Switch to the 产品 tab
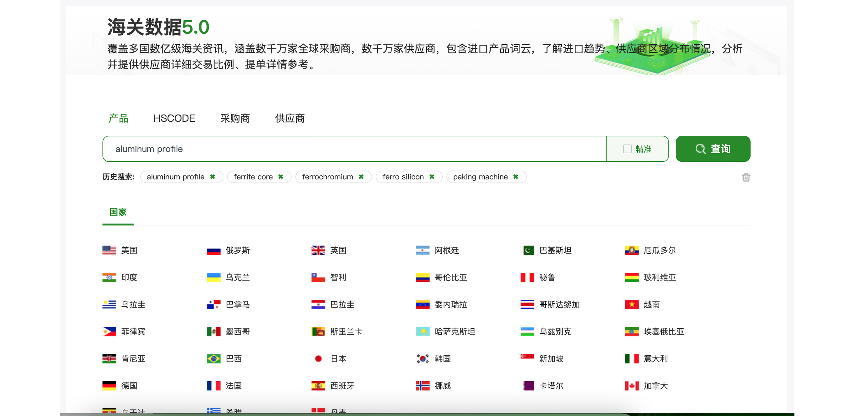The height and width of the screenshot is (416, 868). tap(118, 118)
